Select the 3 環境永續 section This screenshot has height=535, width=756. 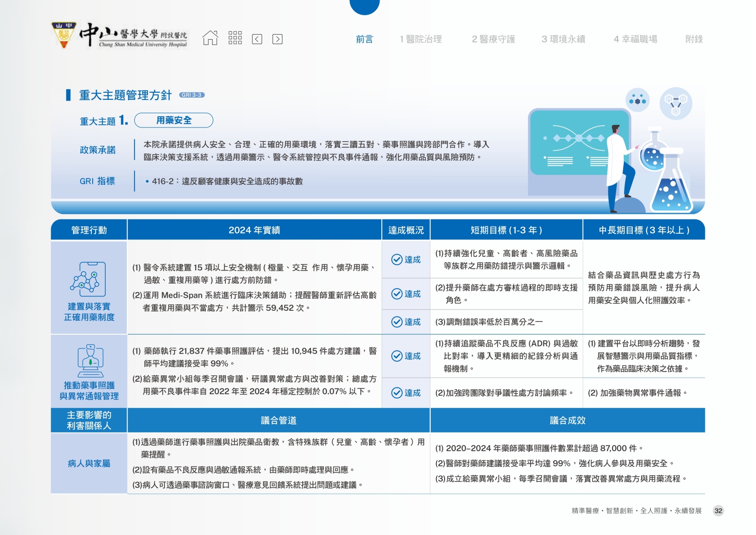click(x=563, y=39)
